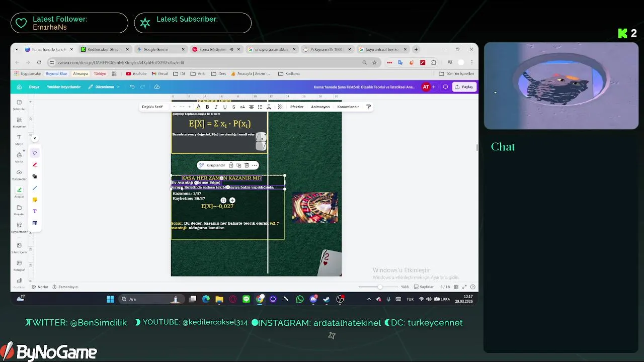Open Uygulamalar sidebar panel
This screenshot has width=644, height=362.
(19, 227)
